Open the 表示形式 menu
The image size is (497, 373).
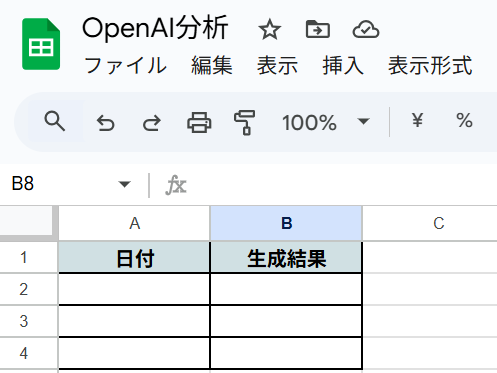click(430, 65)
